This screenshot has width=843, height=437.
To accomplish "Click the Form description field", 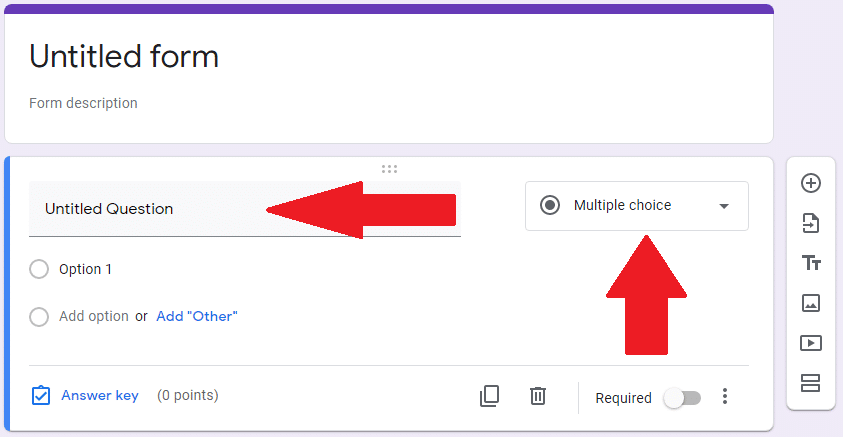I will coord(84,103).
